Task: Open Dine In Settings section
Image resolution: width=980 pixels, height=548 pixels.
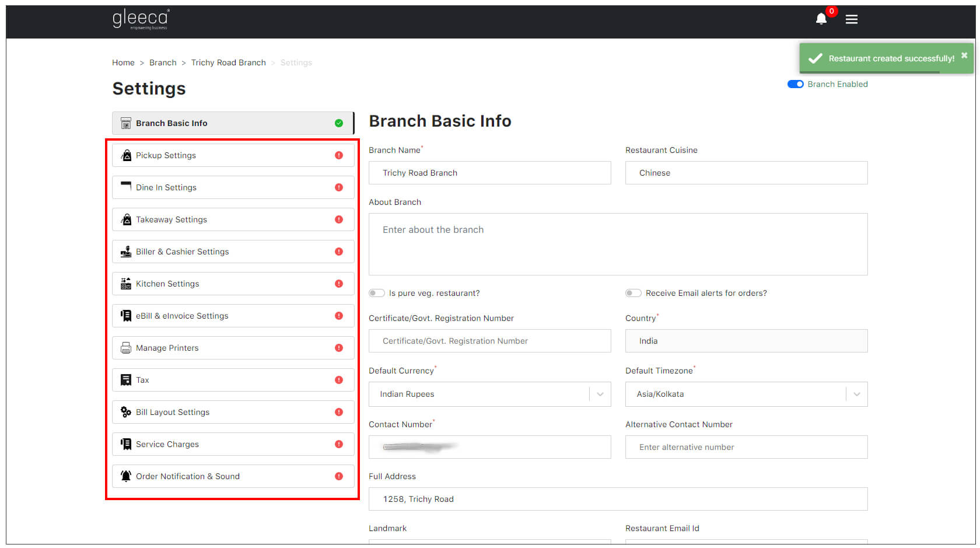Action: [233, 187]
